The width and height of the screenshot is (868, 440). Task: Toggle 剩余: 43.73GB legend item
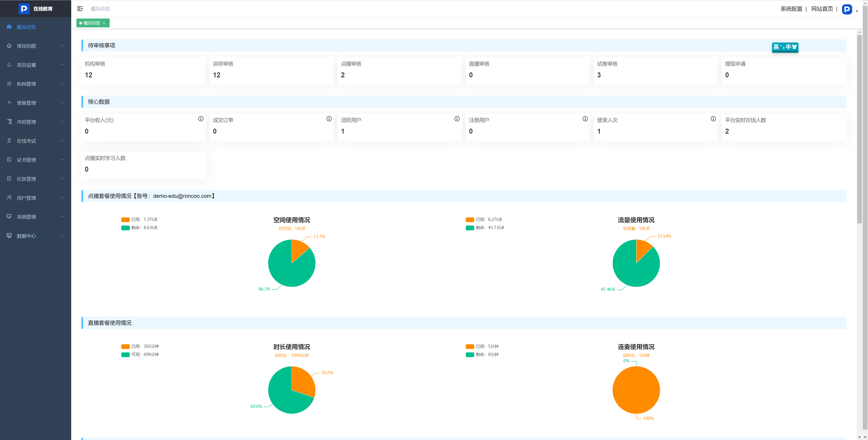pos(485,228)
